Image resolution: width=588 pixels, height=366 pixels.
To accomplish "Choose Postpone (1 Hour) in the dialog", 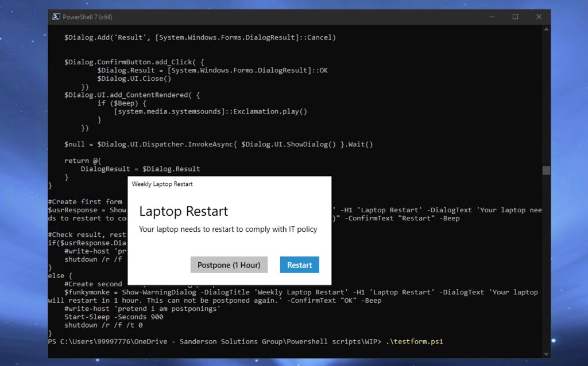I will click(229, 265).
